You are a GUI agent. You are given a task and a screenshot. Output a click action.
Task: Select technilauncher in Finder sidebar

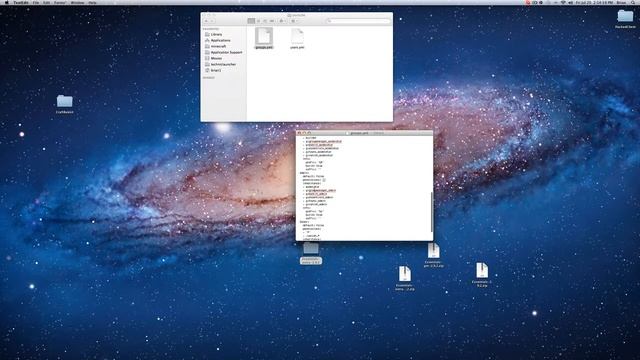[224, 64]
